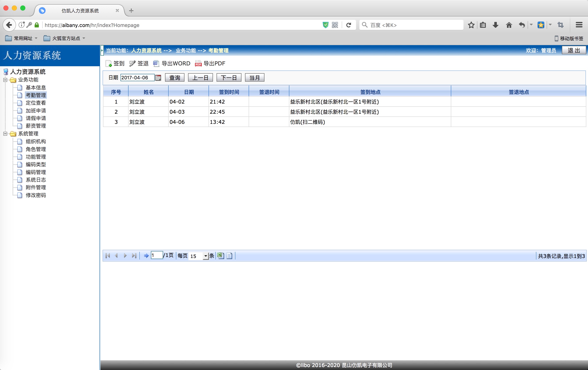Click the Excel export icon in pager

click(221, 255)
